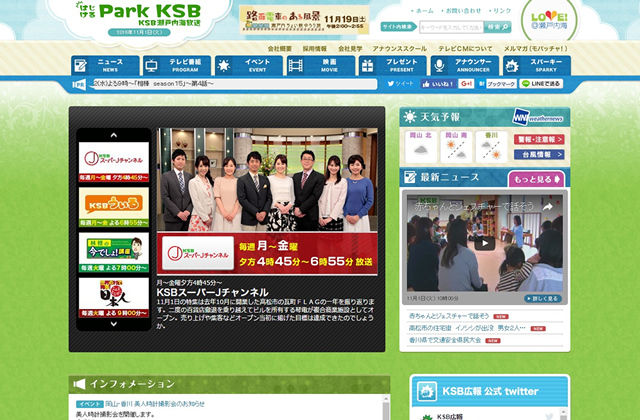Screen dimensions: 640x420
Task: Open 岡山・香川 美人時計撮影会のお知らせ link
Action: click(x=155, y=404)
